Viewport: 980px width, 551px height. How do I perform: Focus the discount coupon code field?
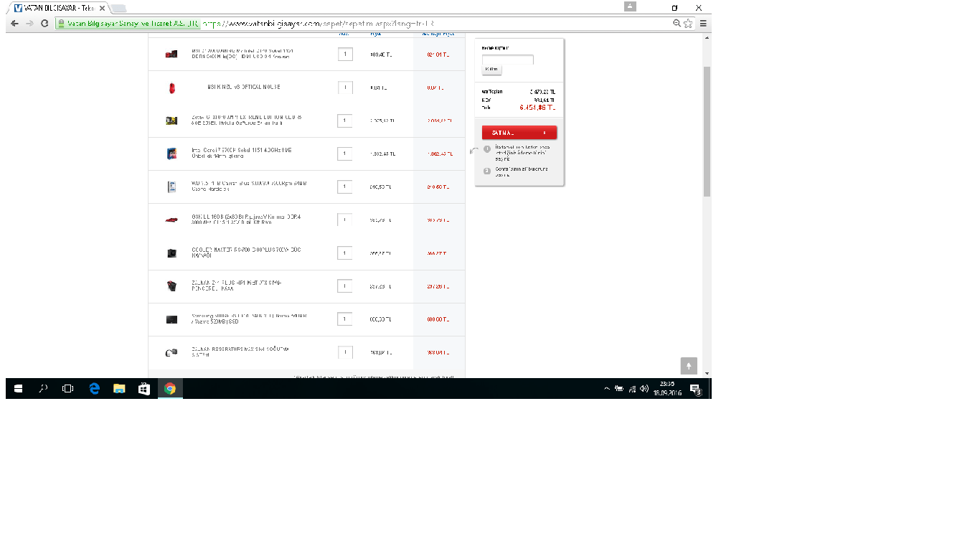point(508,59)
